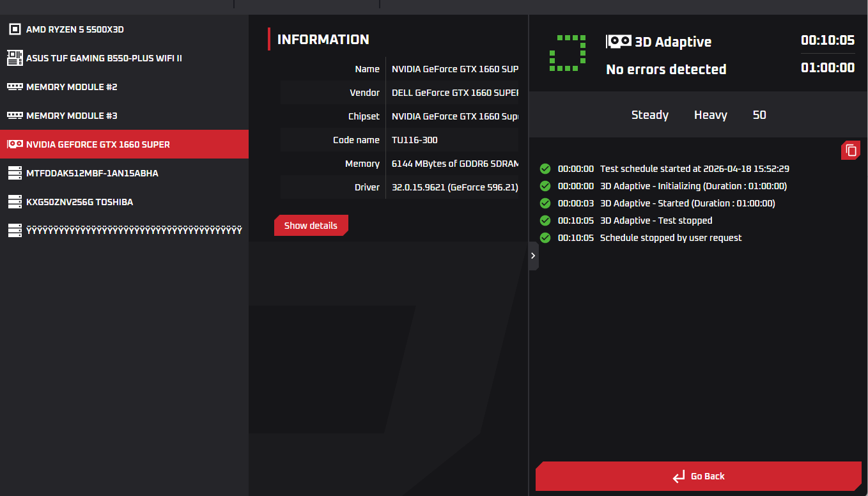Click the INFORMATION heading
This screenshot has width=868, height=496.
323,40
